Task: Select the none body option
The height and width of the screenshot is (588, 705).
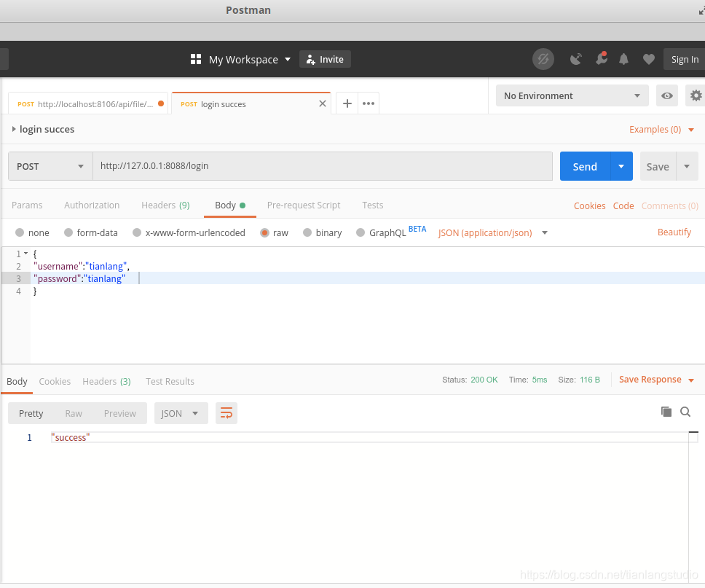Action: [32, 232]
